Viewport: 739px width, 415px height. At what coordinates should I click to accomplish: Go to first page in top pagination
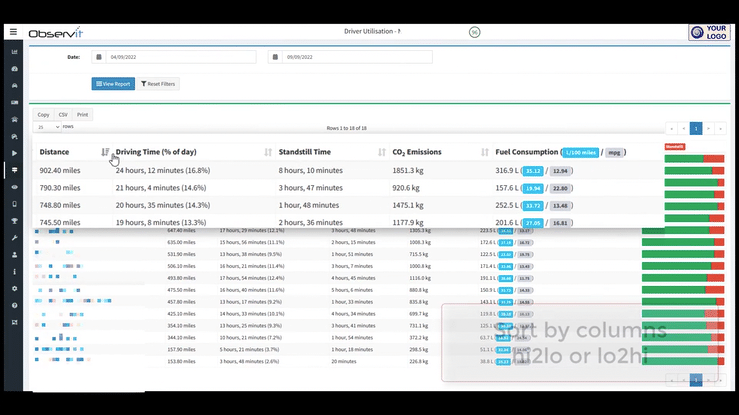click(672, 129)
